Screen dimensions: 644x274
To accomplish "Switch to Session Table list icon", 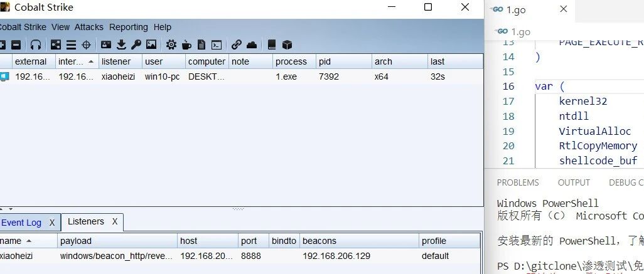I will click(x=72, y=45).
